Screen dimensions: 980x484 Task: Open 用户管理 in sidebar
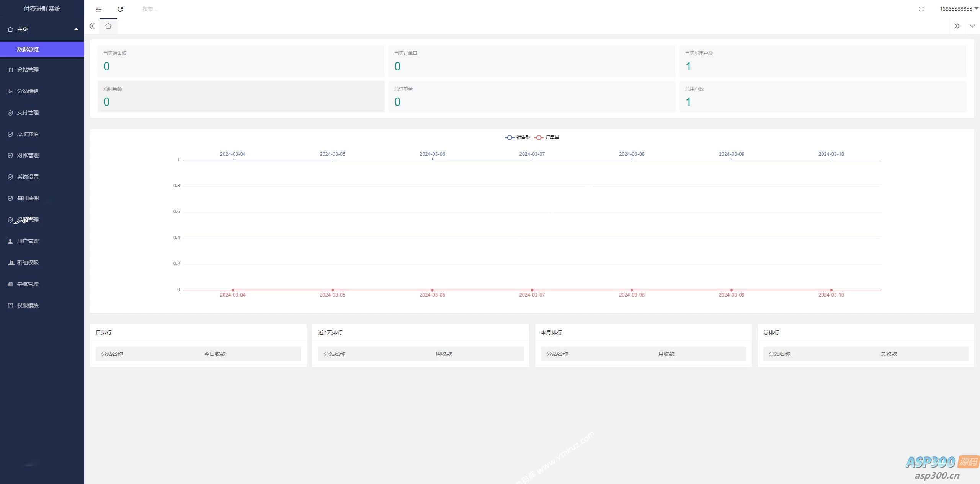[28, 241]
